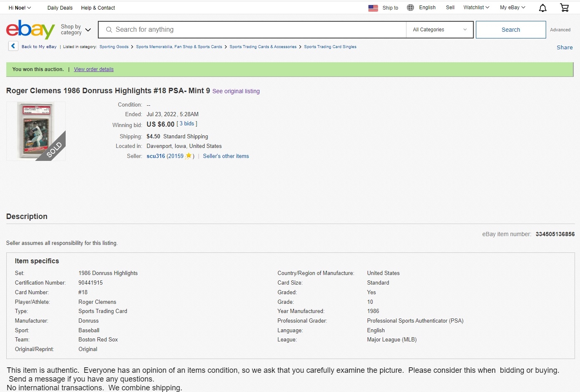This screenshot has width=580, height=392.
Task: Open Sports Memorabilia, Fan Shop & Sports Cards breadcrumb
Action: click(x=179, y=47)
